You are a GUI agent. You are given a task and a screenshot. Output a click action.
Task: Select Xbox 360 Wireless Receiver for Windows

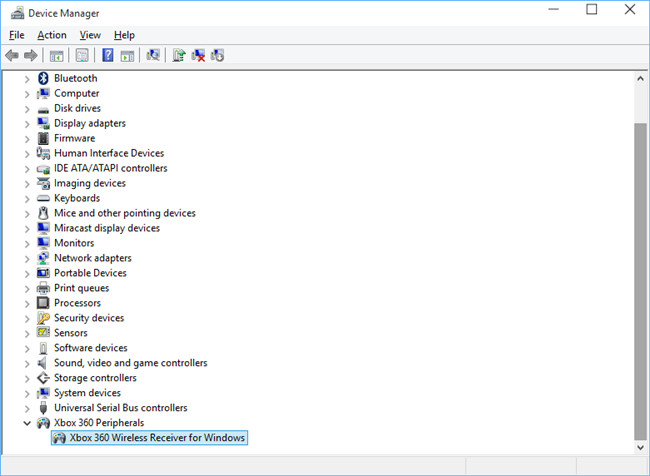click(149, 438)
